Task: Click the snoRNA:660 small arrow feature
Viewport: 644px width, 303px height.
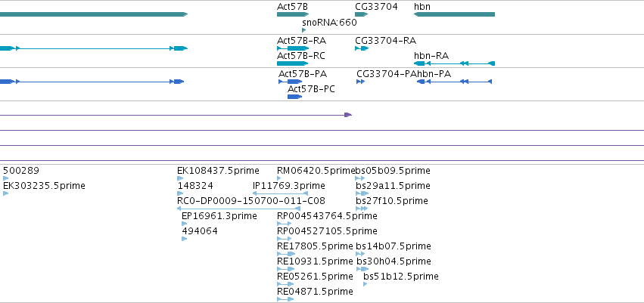Action: [304, 30]
